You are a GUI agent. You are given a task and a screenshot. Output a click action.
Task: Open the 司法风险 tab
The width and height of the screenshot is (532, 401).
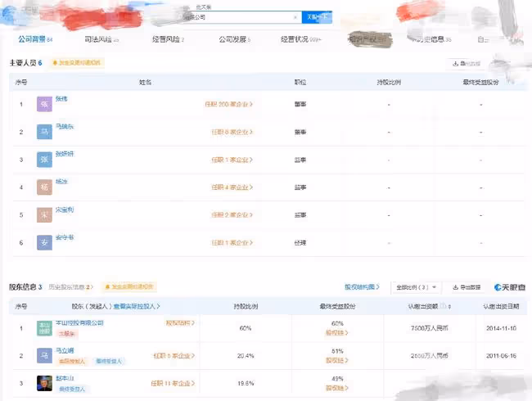click(101, 39)
